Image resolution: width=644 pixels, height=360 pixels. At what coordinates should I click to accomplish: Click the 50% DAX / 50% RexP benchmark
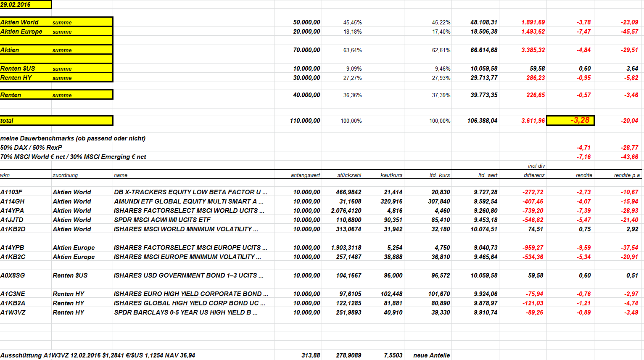[x=31, y=147]
